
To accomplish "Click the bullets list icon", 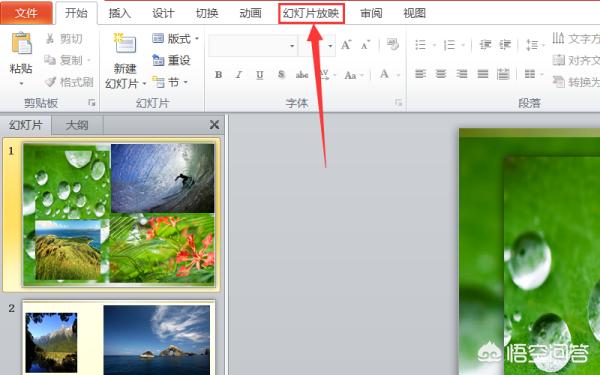I will 421,45.
